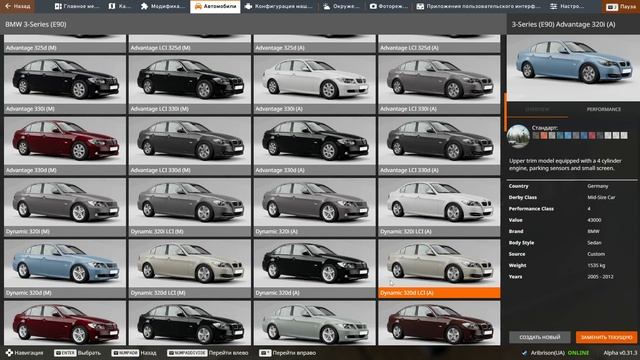The image size is (640, 360).
Task: Open the map tab labeled Ка...
Action: click(x=119, y=7)
